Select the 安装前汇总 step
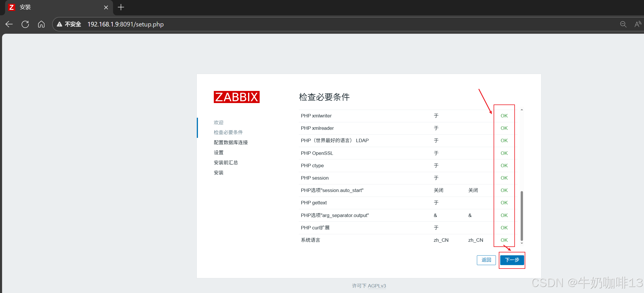This screenshot has width=644, height=293. click(x=226, y=163)
